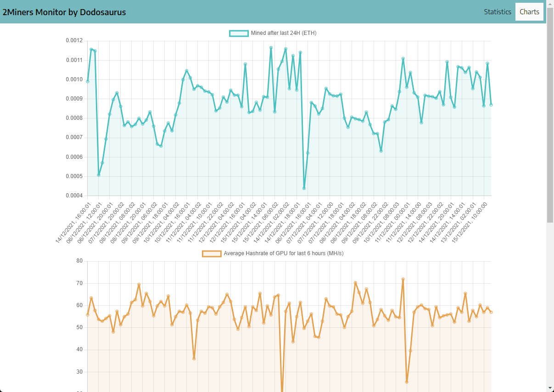This screenshot has height=392, width=554.
Task: Click the early 0.0005 dip point in Mined chart
Action: (99, 175)
